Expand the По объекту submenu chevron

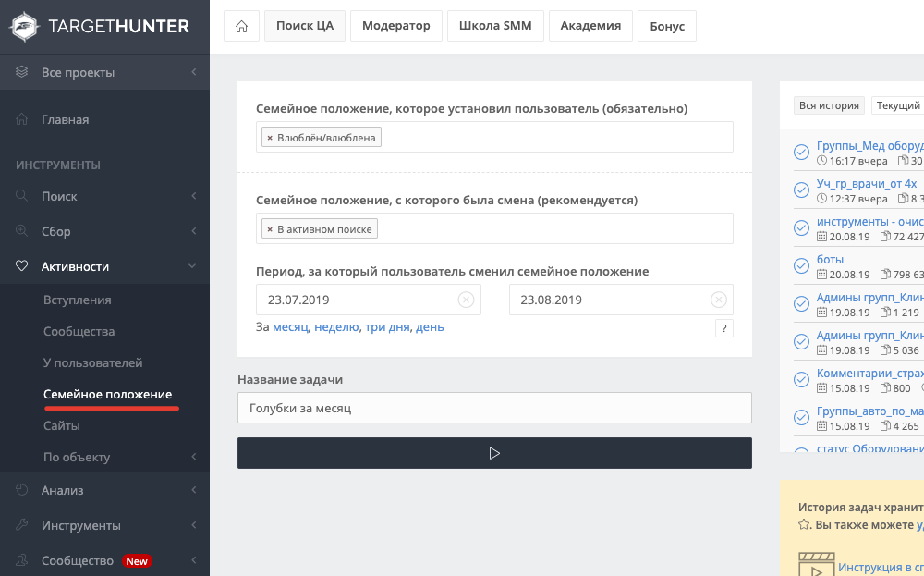[194, 457]
